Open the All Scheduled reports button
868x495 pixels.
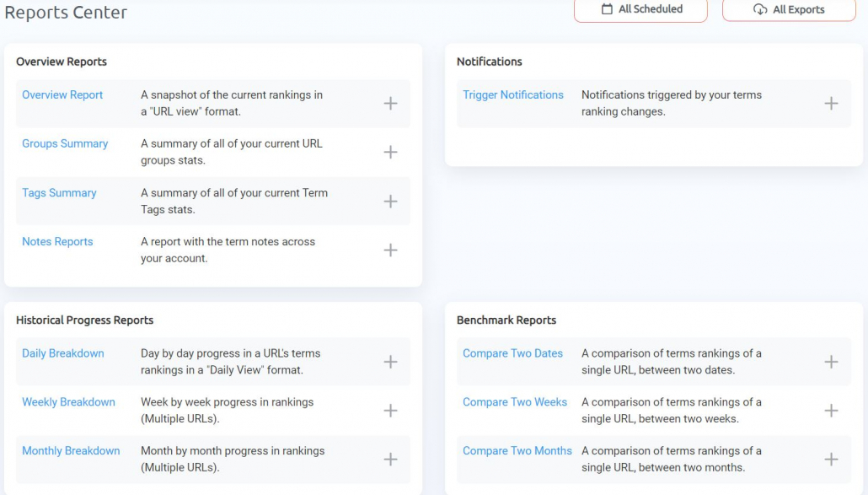click(x=640, y=9)
